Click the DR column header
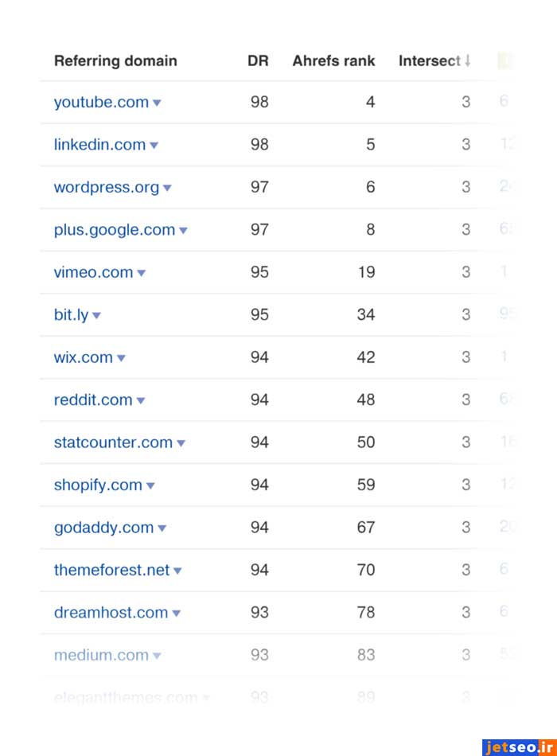The image size is (557, 756). [x=258, y=61]
